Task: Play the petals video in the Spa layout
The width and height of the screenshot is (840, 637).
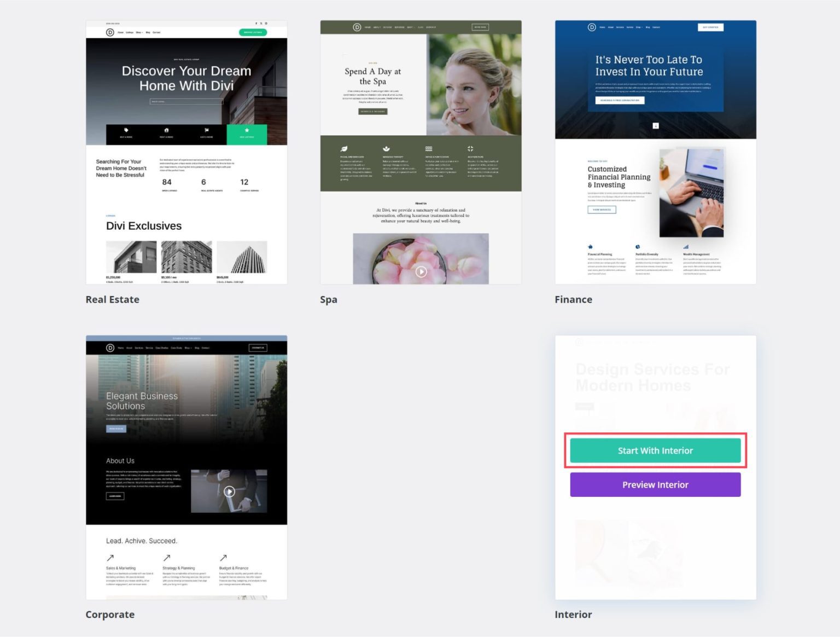Action: (x=421, y=271)
